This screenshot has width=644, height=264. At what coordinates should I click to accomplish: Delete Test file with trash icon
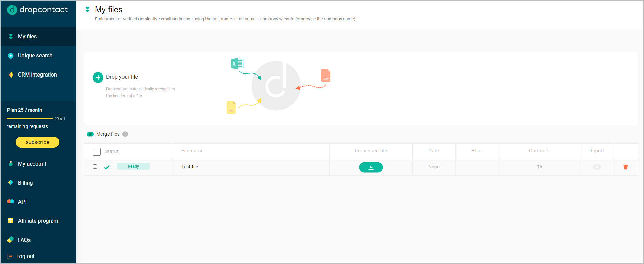626,167
